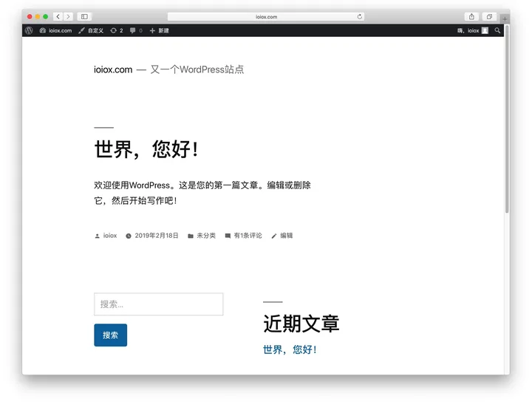
Task: Open a new tab with the plus button
Action: [505, 18]
